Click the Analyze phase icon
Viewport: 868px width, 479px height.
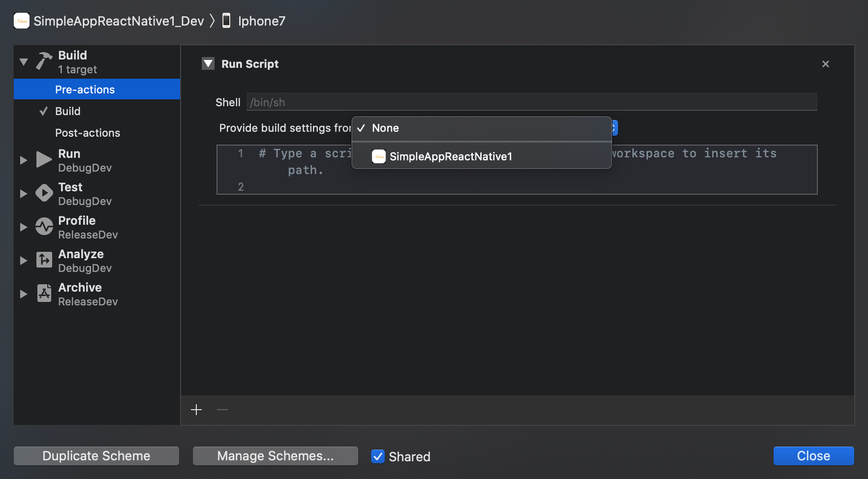click(44, 260)
